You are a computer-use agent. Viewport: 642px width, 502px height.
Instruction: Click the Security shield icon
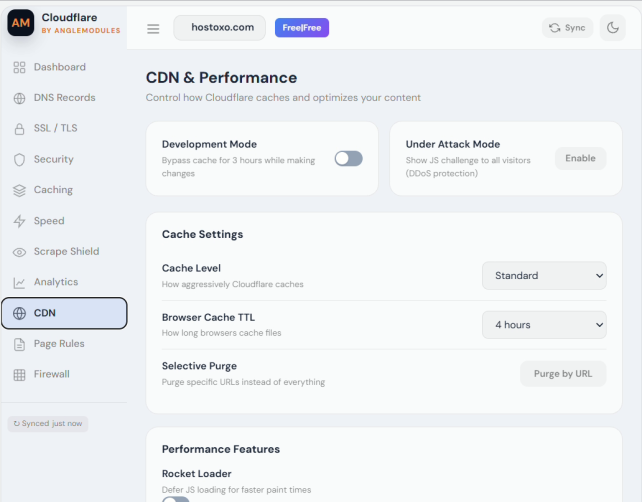click(x=19, y=160)
